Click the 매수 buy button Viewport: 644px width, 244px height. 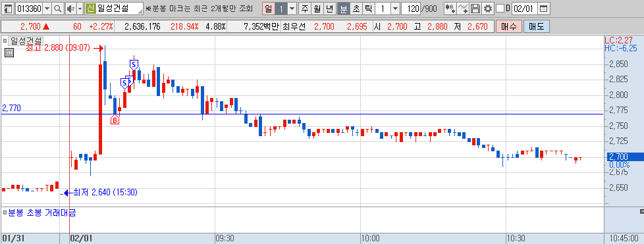(509, 27)
